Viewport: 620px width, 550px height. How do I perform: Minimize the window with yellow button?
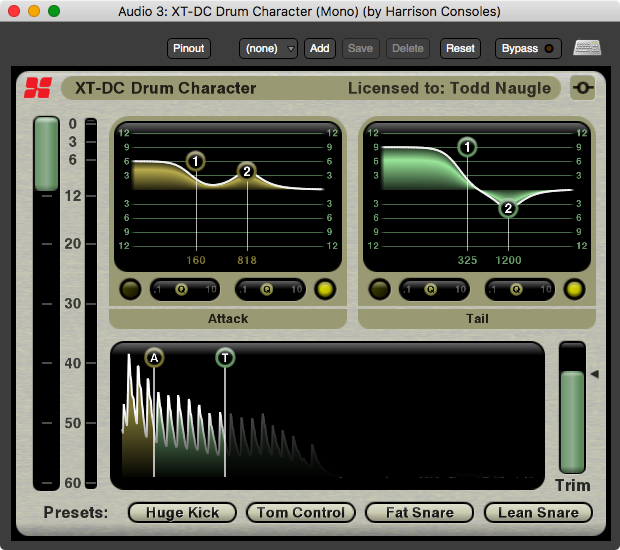click(x=34, y=11)
